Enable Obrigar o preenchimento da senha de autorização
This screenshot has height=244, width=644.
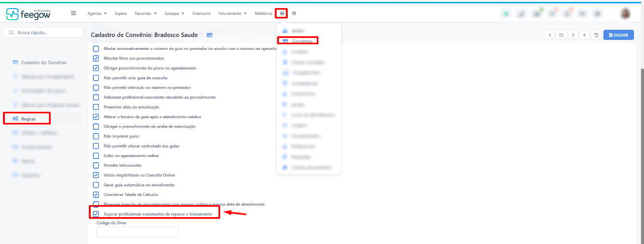pyautogui.click(x=96, y=126)
